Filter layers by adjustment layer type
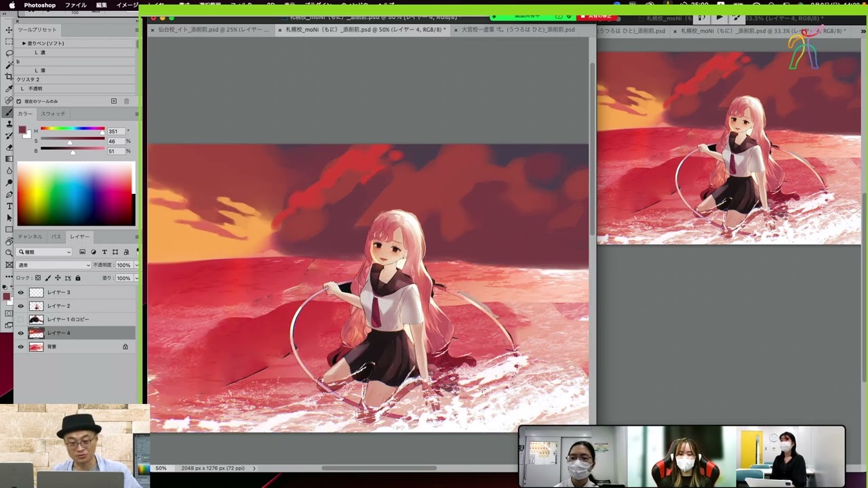 coord(93,251)
